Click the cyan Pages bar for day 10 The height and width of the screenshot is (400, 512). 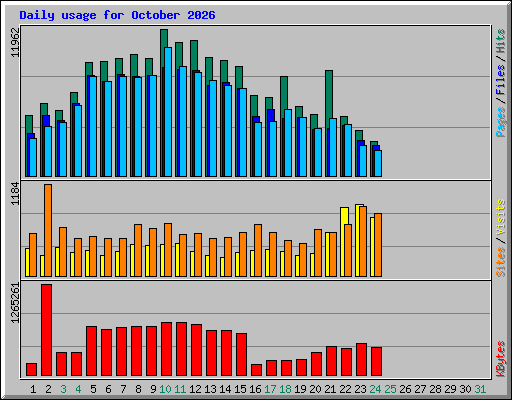coord(168,112)
